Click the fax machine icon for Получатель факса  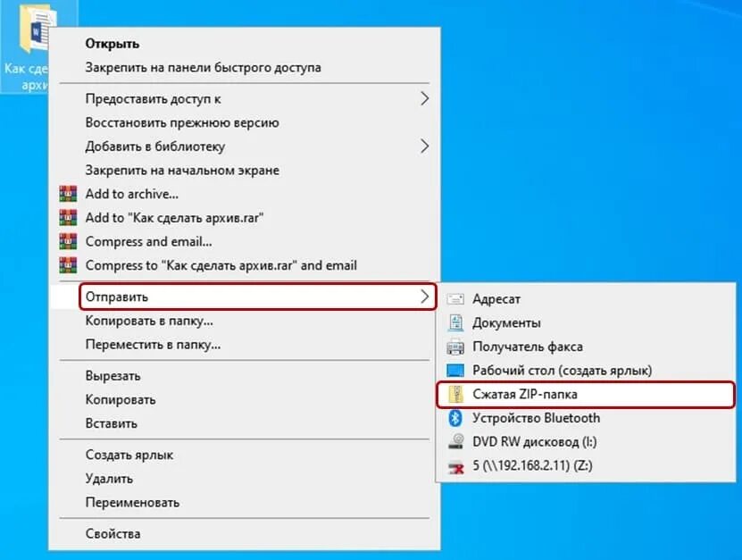tap(455, 347)
